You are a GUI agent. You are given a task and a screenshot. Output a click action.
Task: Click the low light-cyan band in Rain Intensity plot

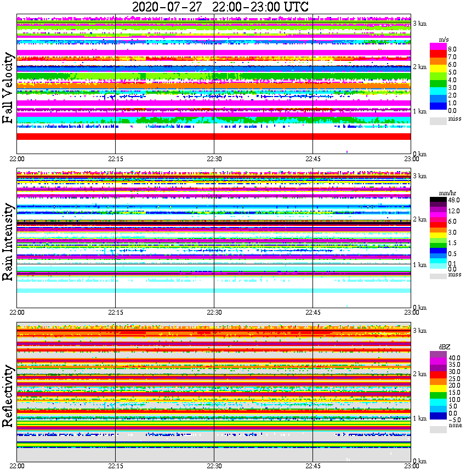214,291
